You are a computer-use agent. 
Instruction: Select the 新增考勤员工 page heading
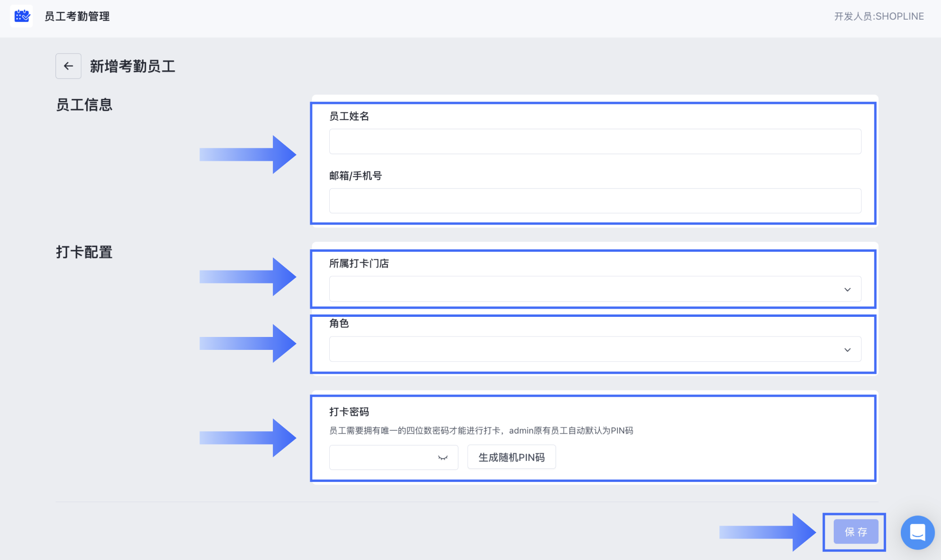(133, 66)
